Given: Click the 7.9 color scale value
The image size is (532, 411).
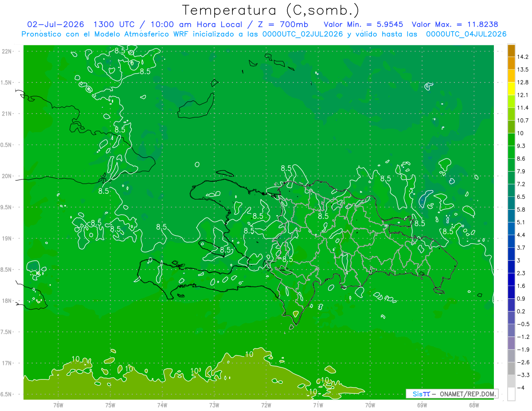Looking at the screenshot, I should coord(521,171).
